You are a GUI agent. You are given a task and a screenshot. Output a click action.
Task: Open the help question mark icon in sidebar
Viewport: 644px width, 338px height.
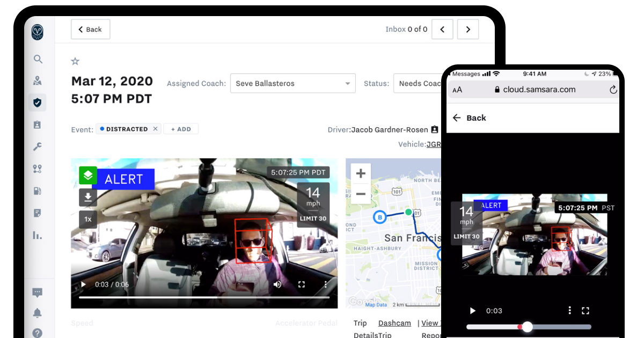[37, 333]
